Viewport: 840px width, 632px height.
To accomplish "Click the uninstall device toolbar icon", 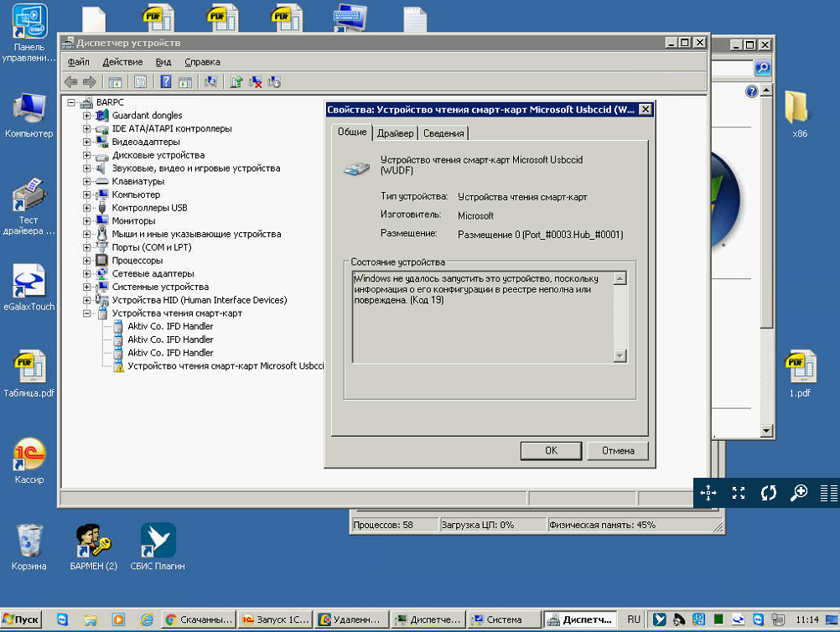I will point(256,81).
